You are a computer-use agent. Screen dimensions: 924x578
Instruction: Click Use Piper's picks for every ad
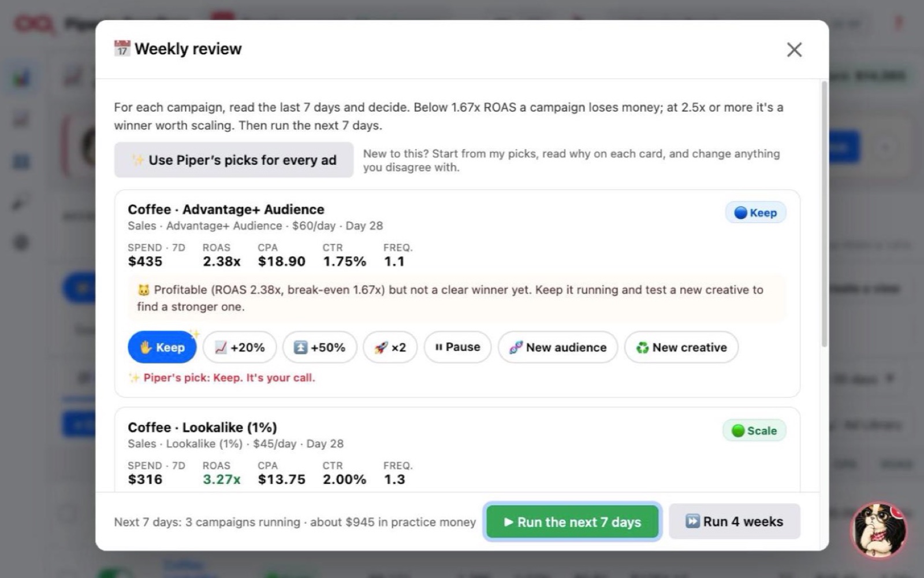(234, 160)
